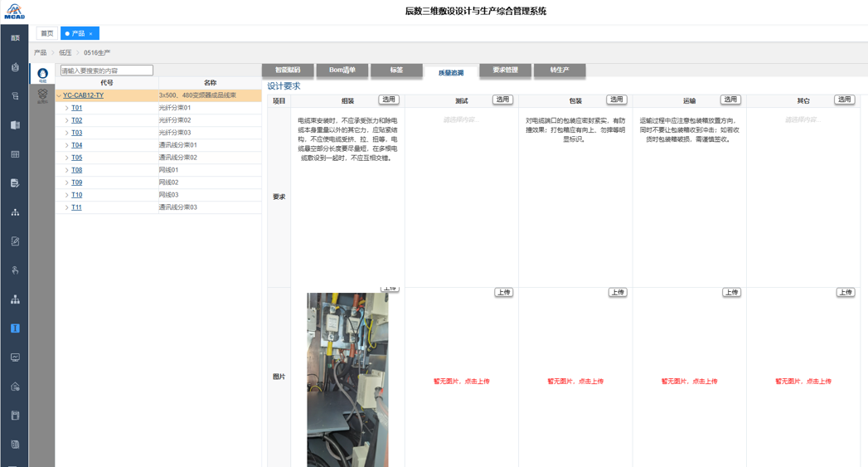Switch to the Bom清单 tab
868x467 pixels.
coord(342,71)
